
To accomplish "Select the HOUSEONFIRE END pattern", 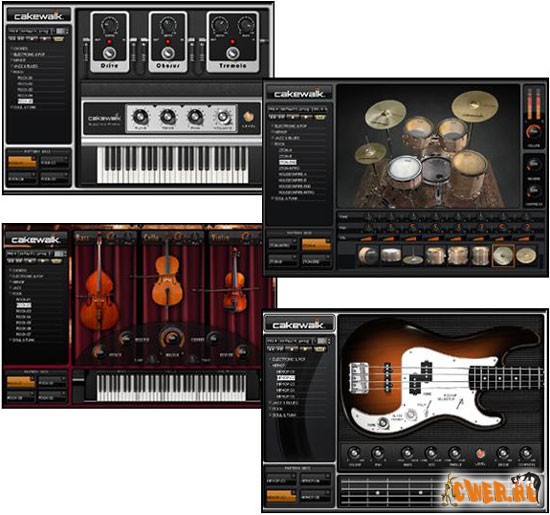I will tap(295, 186).
